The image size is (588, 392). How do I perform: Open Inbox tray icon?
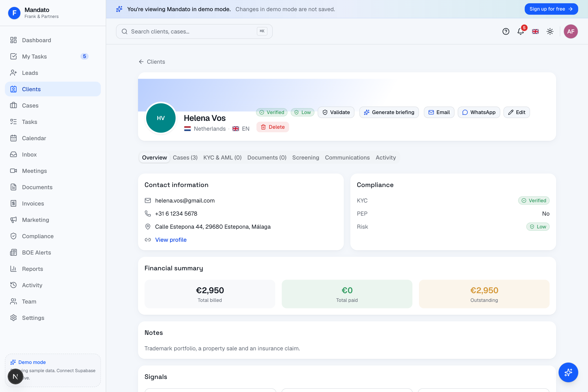[x=13, y=154]
